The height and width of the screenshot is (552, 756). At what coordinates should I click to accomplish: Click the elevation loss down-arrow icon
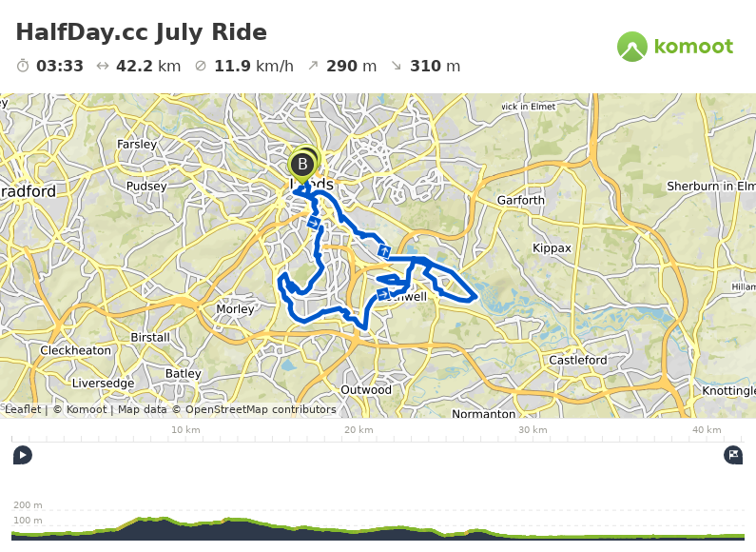pyautogui.click(x=397, y=66)
